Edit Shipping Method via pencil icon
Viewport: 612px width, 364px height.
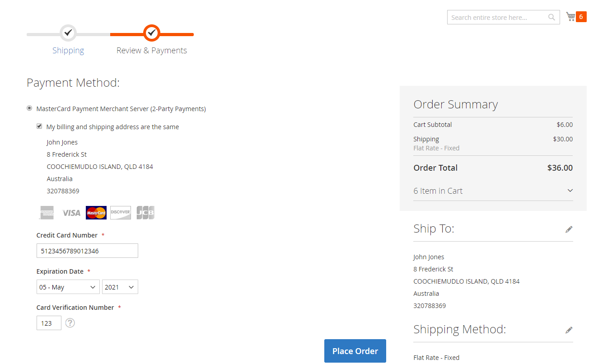(x=569, y=330)
